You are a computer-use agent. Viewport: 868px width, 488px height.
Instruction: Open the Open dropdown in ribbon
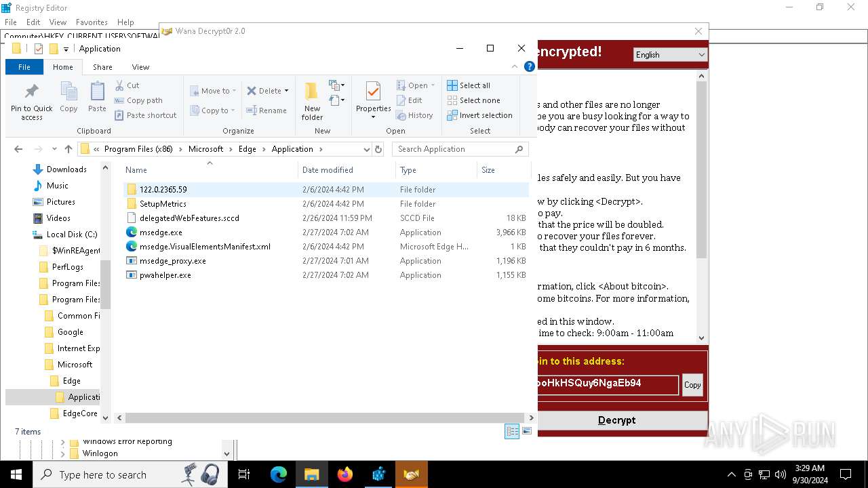click(416, 85)
